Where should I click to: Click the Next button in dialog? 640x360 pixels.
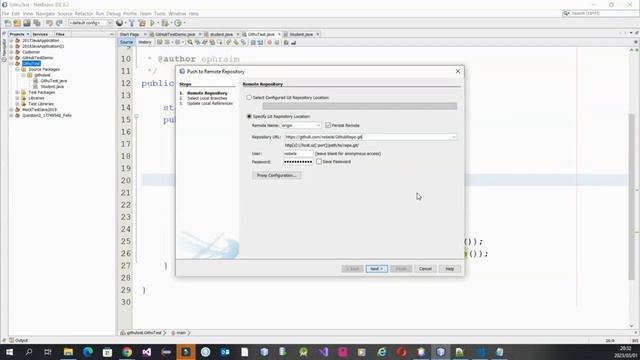(x=376, y=269)
